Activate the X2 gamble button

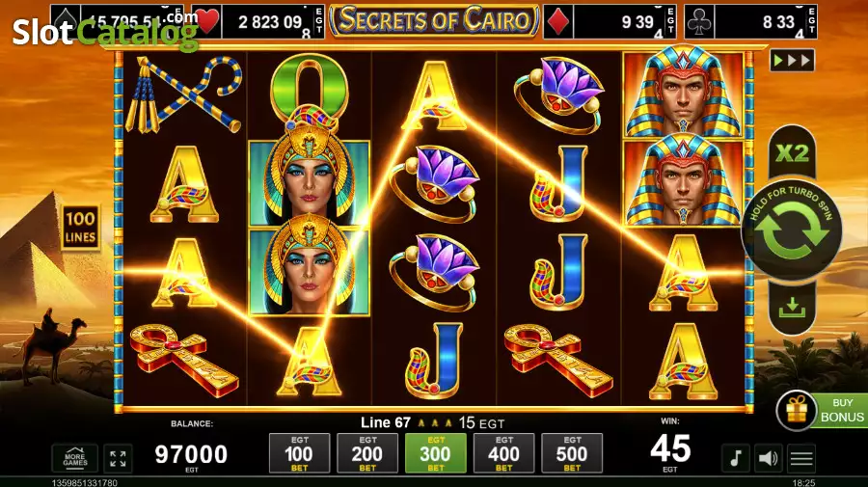[x=792, y=152]
